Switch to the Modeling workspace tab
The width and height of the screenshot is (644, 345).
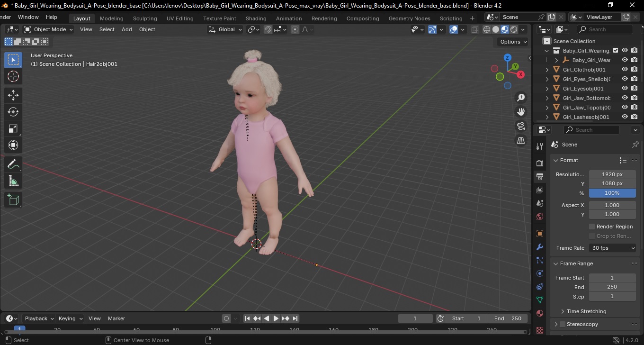111,18
